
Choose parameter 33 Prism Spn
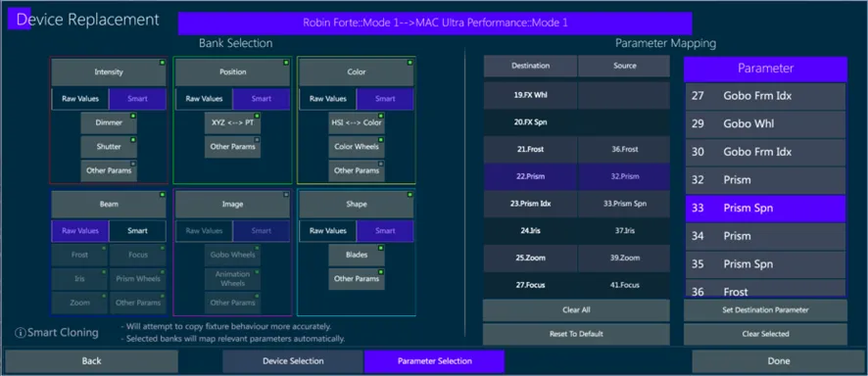765,209
